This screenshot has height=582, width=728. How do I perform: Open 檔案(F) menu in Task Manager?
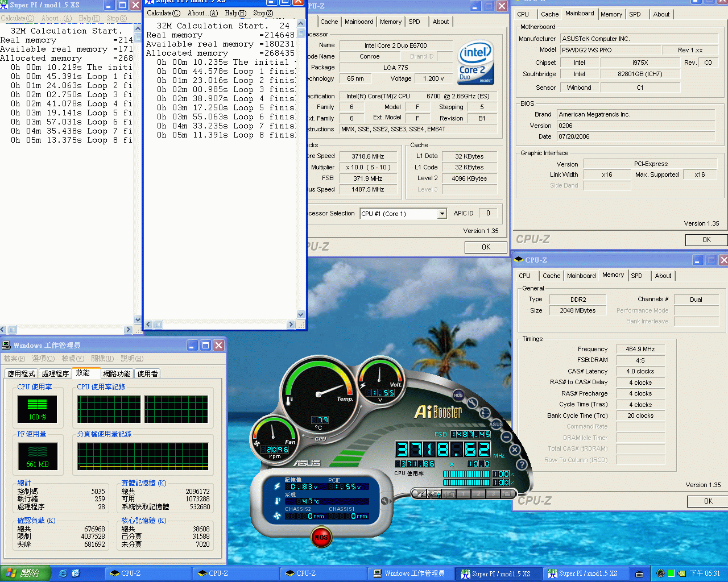click(14, 359)
